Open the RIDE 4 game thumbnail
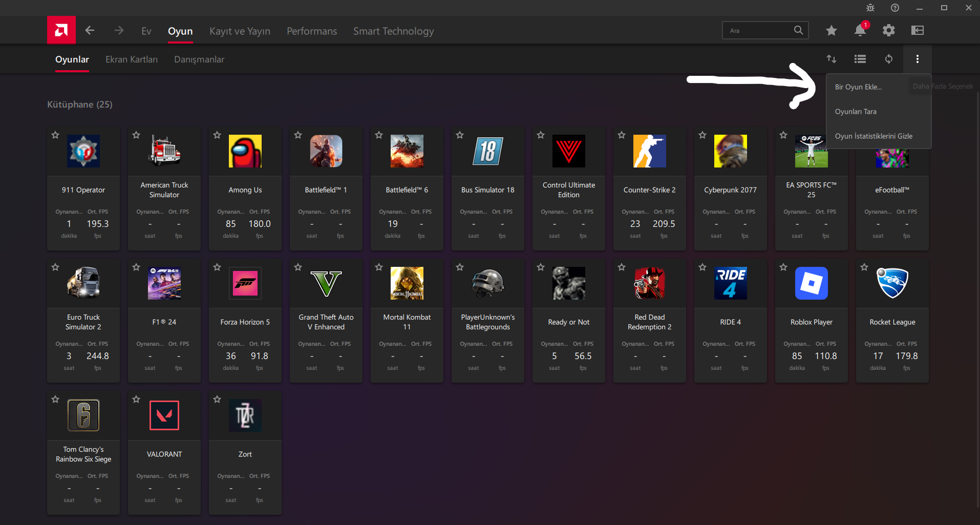980x525 pixels. click(x=731, y=283)
